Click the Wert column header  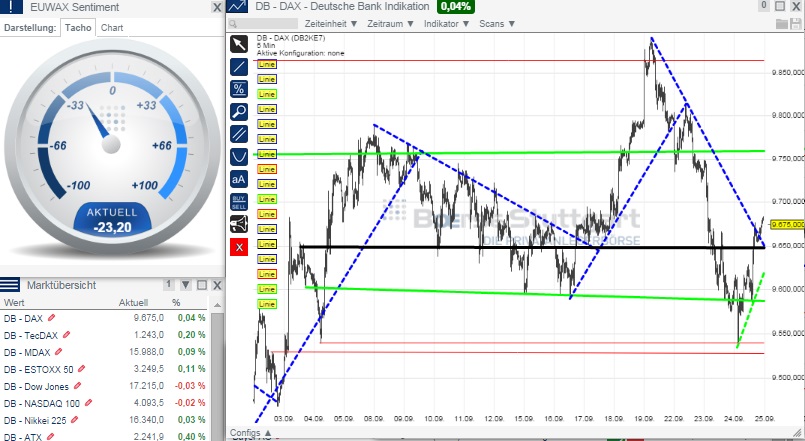point(14,302)
